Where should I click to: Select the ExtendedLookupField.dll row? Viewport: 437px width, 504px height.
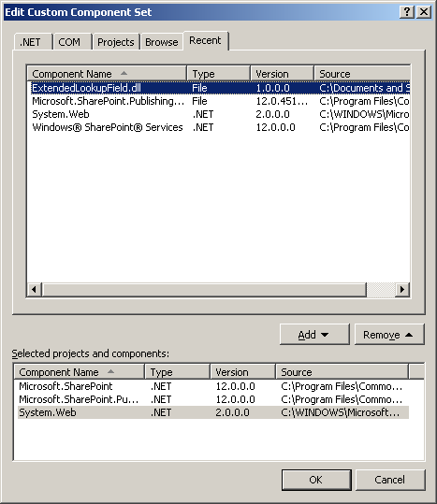click(x=219, y=88)
